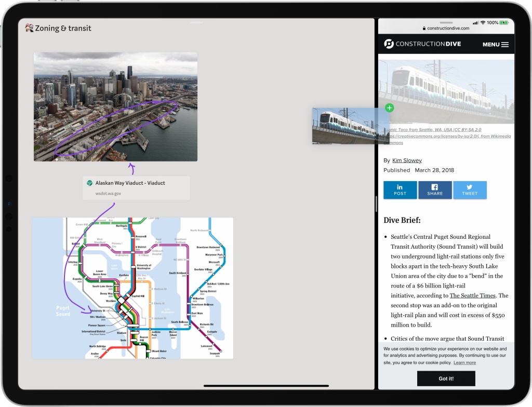Screen dimensions: 532x407
Task: Open the Alaskan Way Viaduct link card
Action: [136, 187]
